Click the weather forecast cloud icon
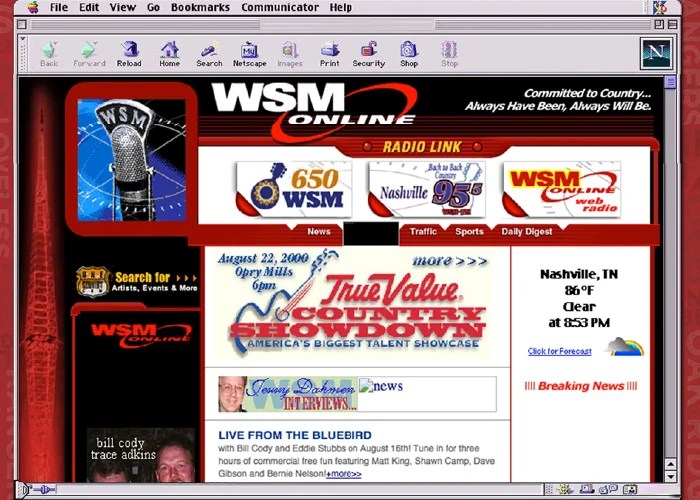 625,347
